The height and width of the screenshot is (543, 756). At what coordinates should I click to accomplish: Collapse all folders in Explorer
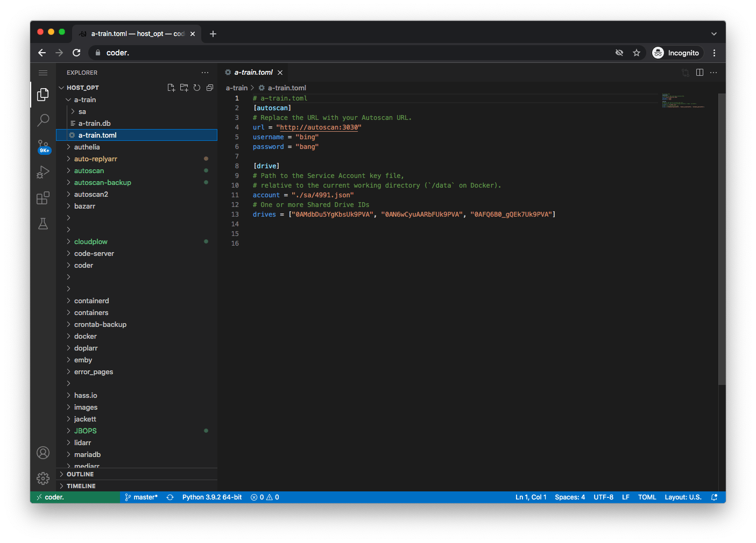[x=210, y=88]
